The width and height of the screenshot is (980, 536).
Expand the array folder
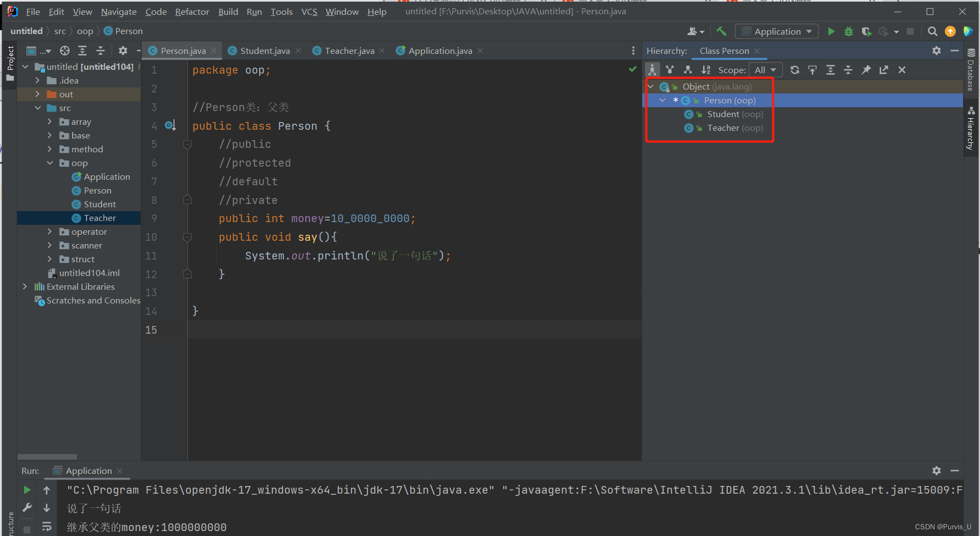pyautogui.click(x=49, y=121)
